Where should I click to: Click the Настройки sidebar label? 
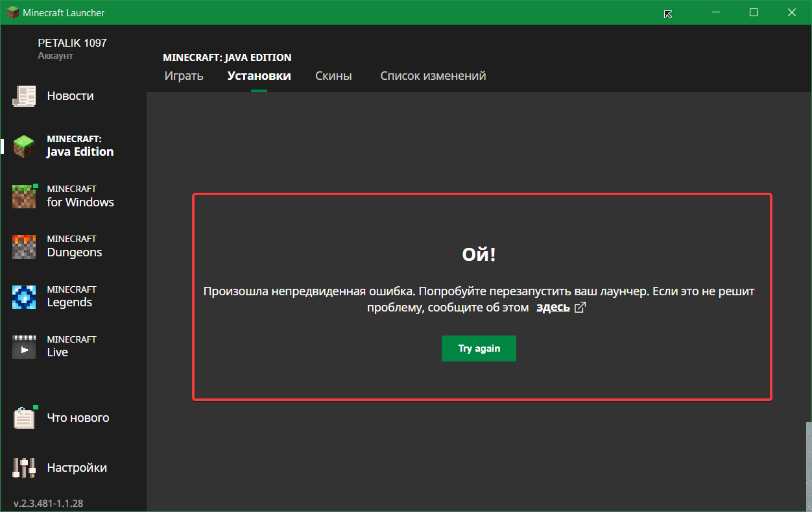(77, 468)
